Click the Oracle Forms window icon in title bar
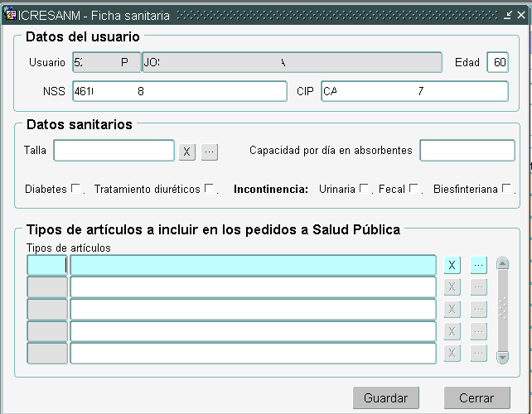This screenshot has width=532, height=414. tap(11, 16)
